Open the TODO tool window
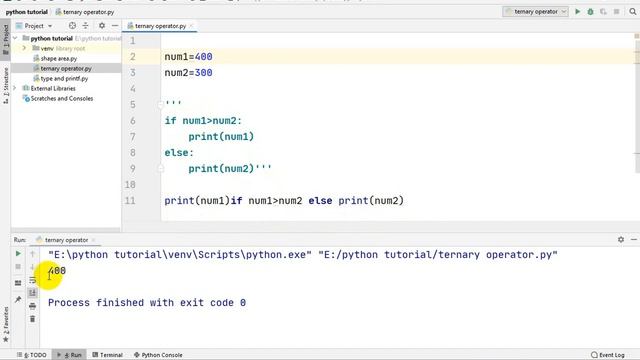Image resolution: width=640 pixels, height=360 pixels. tap(32, 355)
